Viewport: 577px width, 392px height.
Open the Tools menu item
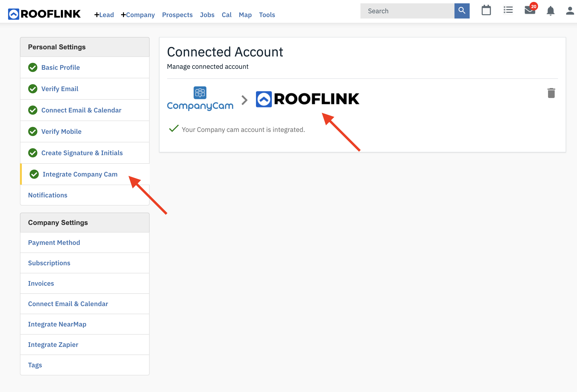click(x=267, y=15)
